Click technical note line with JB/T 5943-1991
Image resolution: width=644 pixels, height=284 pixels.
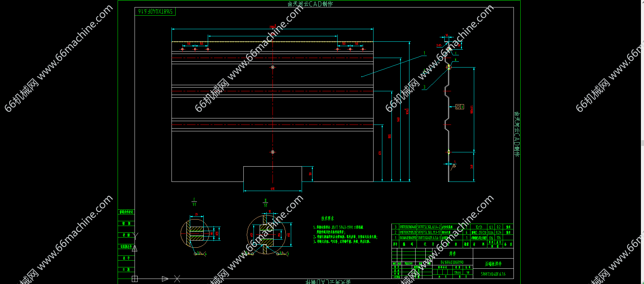click(338, 227)
